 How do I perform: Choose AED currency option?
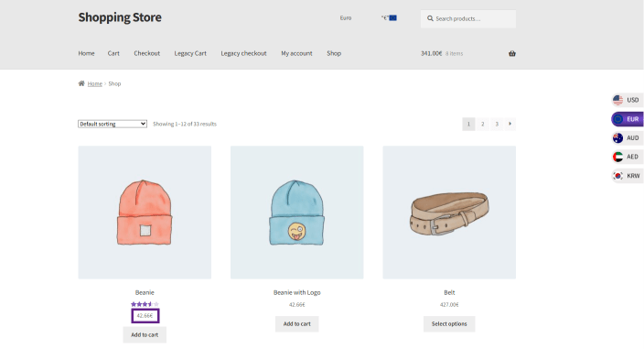pos(628,157)
